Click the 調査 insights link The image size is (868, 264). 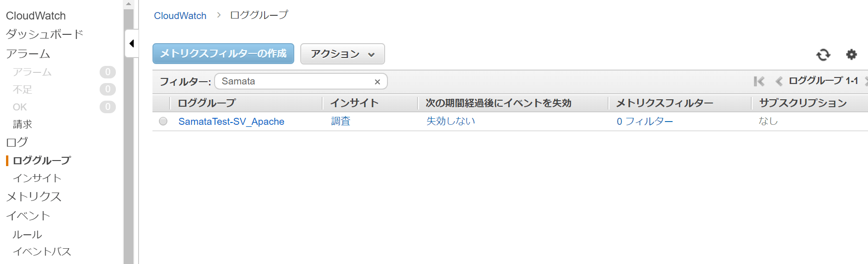click(x=340, y=121)
